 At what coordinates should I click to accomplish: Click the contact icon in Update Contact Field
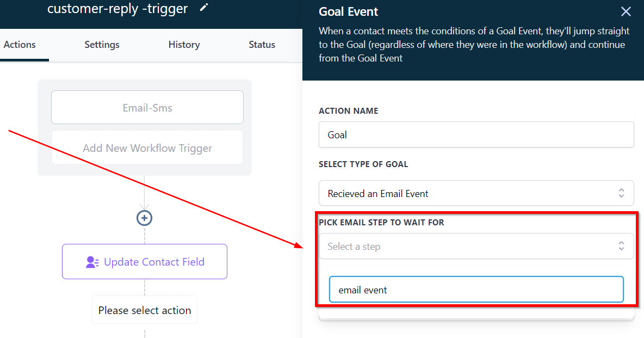click(92, 262)
